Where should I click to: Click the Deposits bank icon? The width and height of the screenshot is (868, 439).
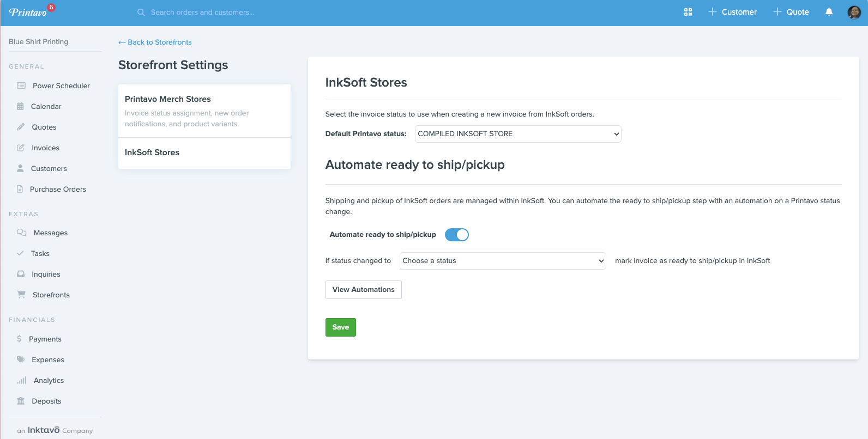pyautogui.click(x=21, y=401)
